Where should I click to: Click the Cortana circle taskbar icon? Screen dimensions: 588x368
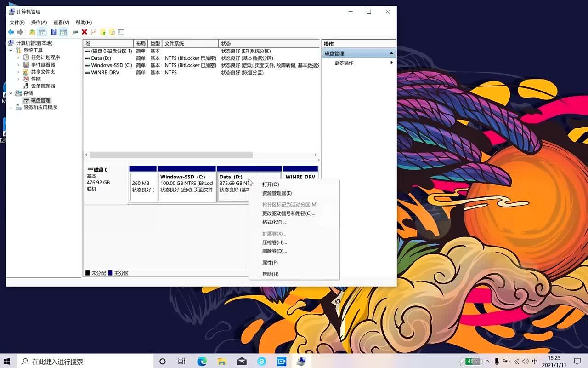point(162,361)
